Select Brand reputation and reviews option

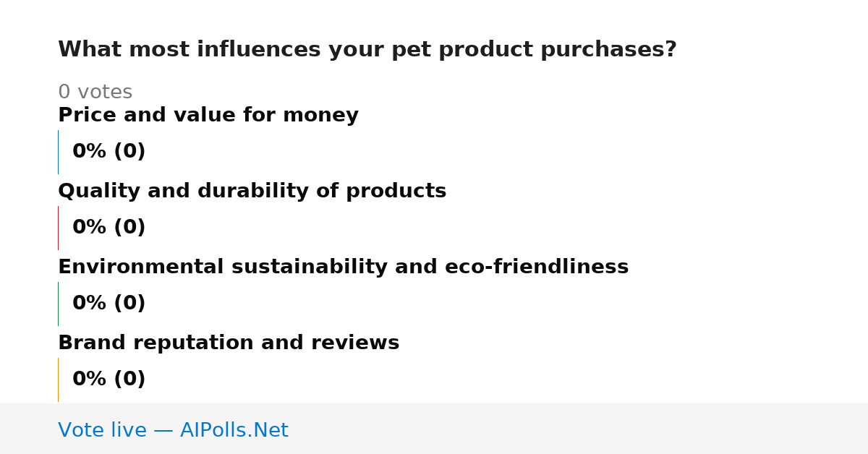coord(229,343)
